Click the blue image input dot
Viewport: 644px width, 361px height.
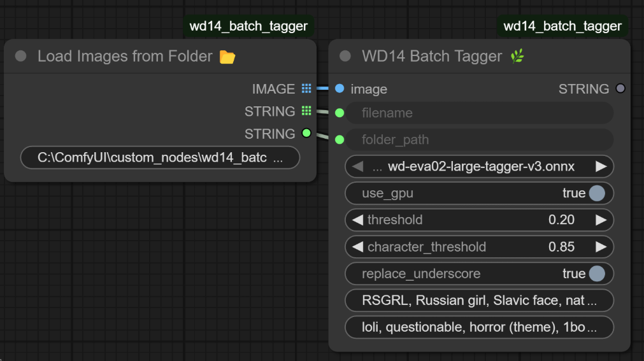(340, 88)
